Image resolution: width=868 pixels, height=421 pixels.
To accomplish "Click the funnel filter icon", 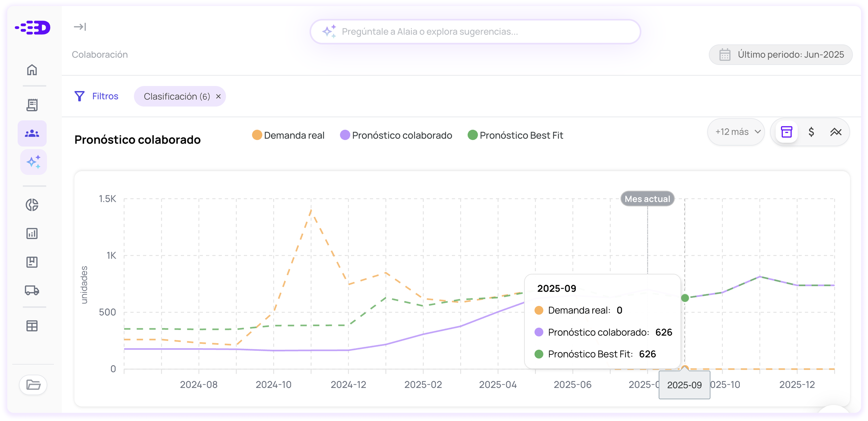I will [80, 96].
